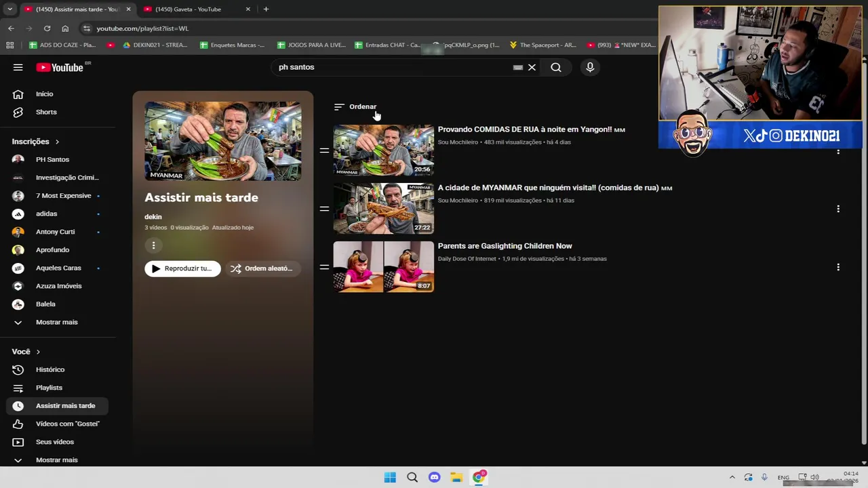Open the YouTube hamburger guide menu
This screenshot has height=488, width=868.
pyautogui.click(x=18, y=67)
